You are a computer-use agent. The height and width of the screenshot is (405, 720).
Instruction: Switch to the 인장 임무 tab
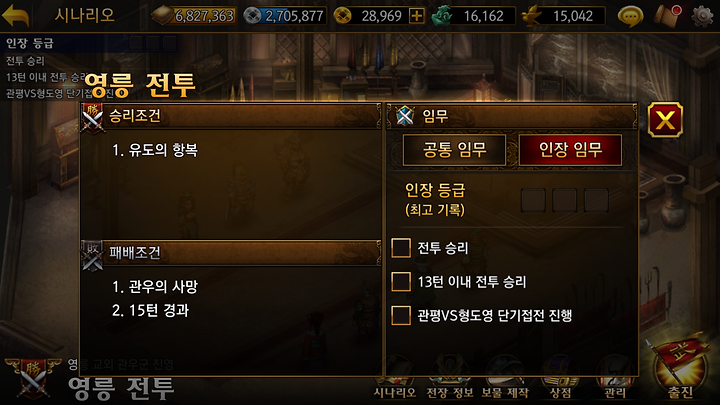tap(570, 150)
